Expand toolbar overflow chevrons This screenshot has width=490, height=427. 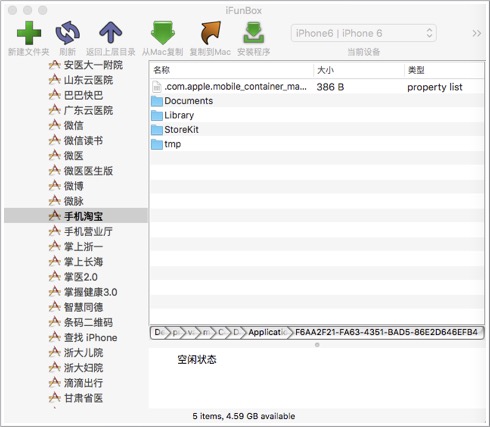point(477,33)
